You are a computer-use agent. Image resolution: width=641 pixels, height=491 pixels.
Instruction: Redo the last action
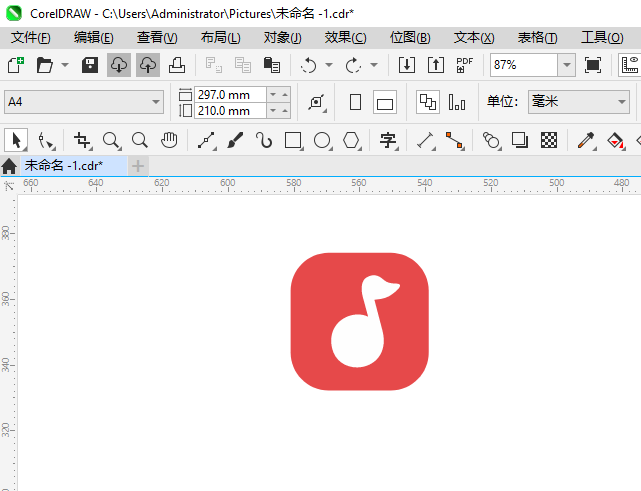pyautogui.click(x=353, y=65)
